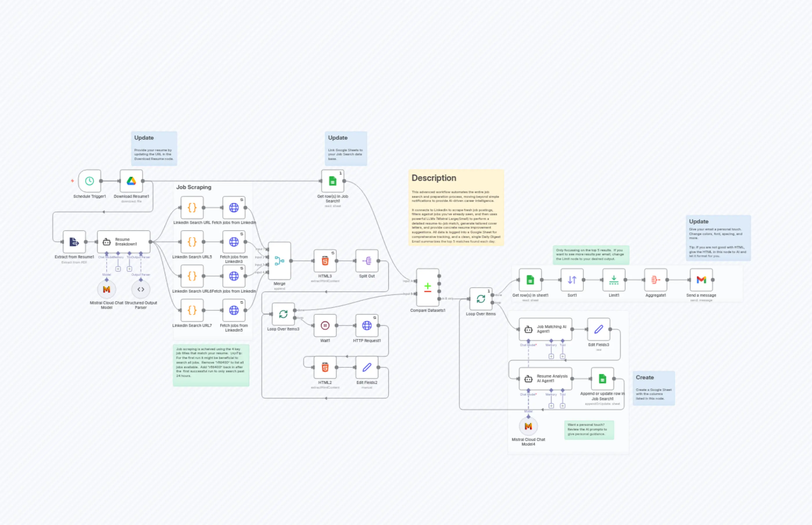Select the Merge node
Viewport: 812px width, 525px height.
pyautogui.click(x=279, y=261)
